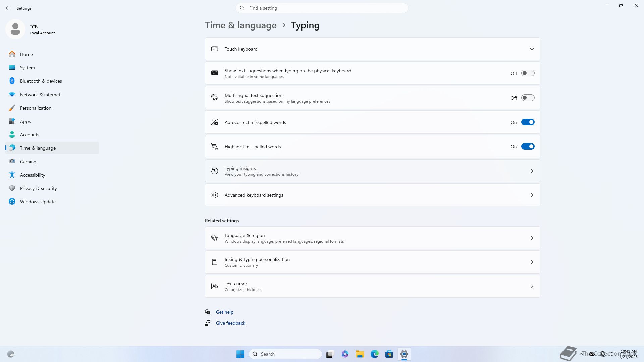Open Text cursor settings chevron
This screenshot has height=362, width=644.
click(532, 286)
